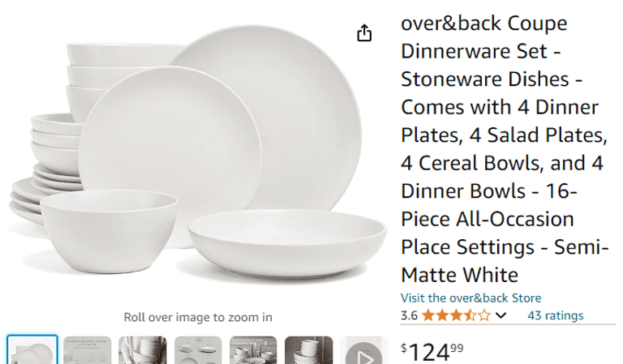
Task: Select the first highlighted product thumbnail
Action: point(32,350)
